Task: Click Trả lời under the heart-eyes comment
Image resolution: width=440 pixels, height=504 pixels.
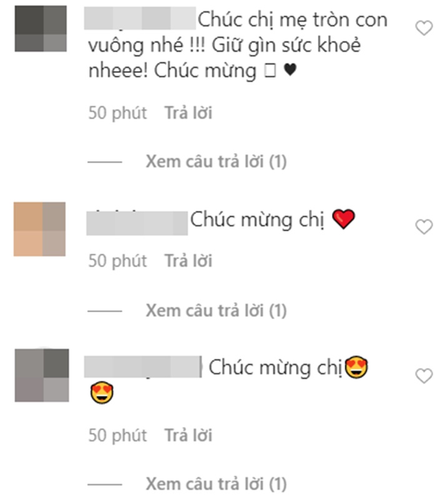Action: coord(188,435)
